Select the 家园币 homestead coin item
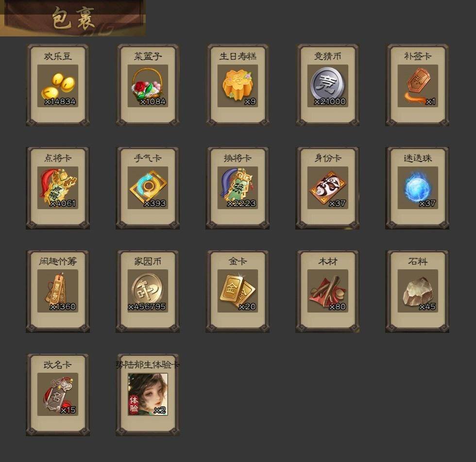 click(x=148, y=292)
